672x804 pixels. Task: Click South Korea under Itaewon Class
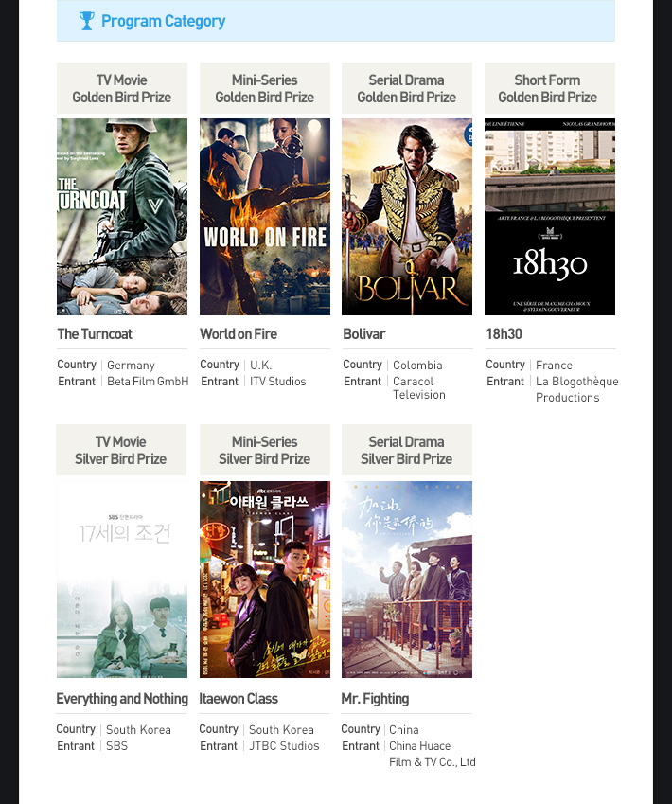(x=281, y=729)
